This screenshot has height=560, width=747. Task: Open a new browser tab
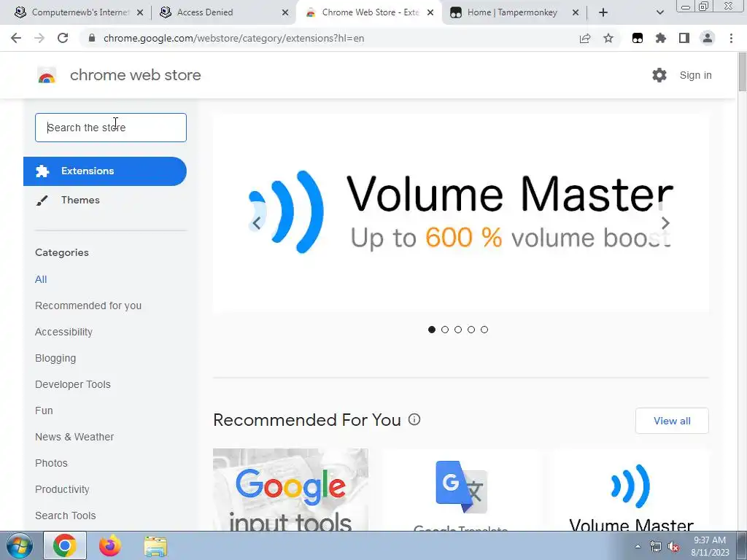(603, 12)
